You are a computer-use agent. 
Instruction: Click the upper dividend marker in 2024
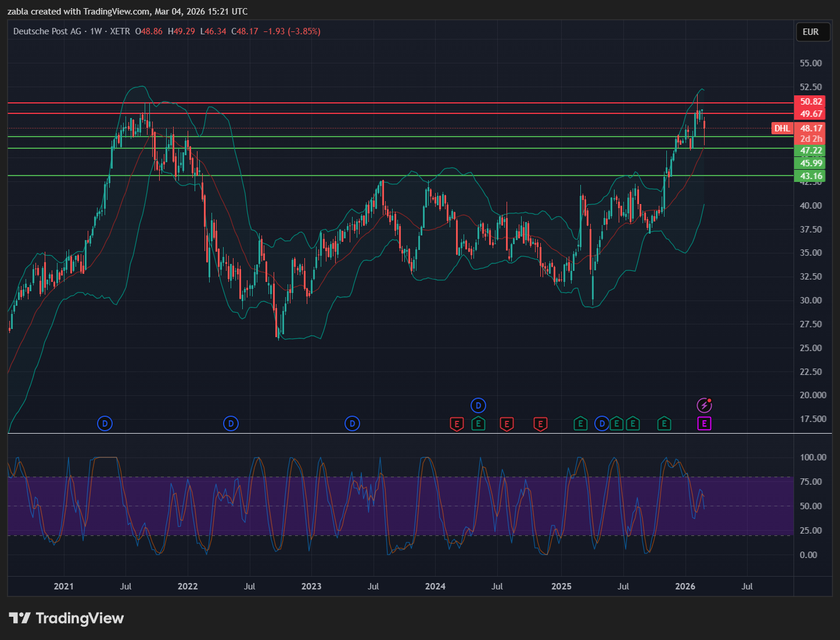pyautogui.click(x=478, y=406)
